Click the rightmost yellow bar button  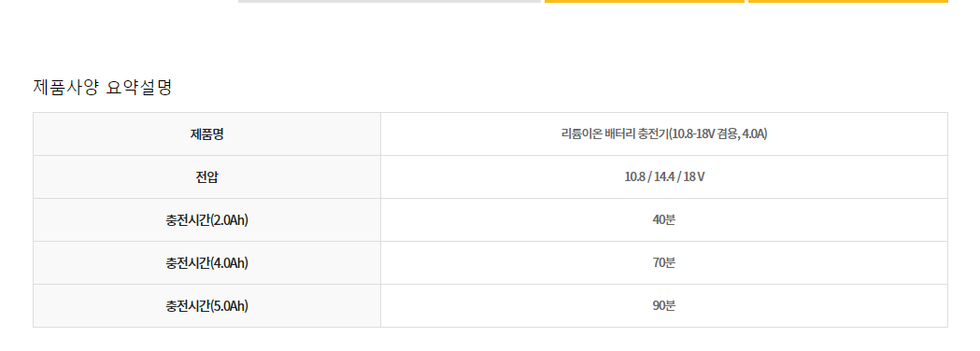[848, 1]
